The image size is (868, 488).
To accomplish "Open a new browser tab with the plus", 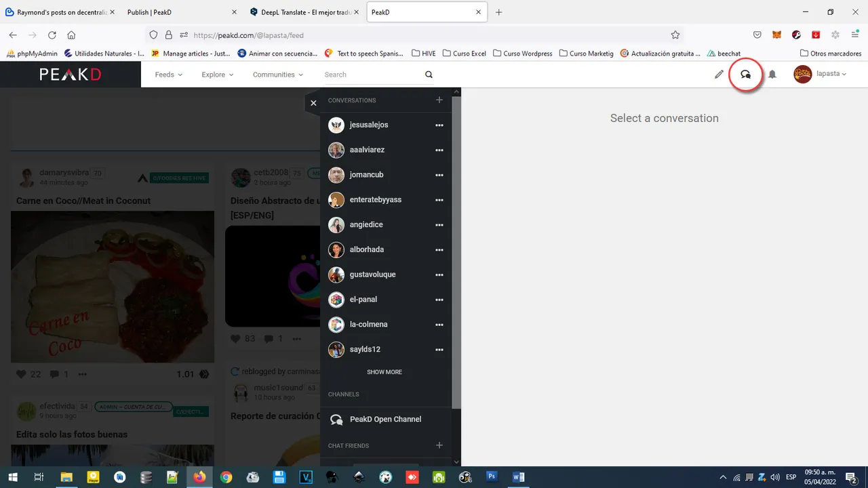I will (499, 12).
